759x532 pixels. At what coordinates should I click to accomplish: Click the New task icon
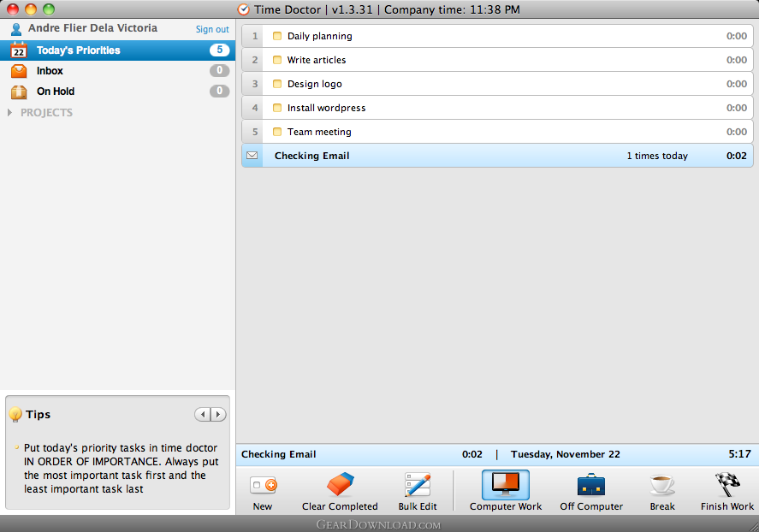(264, 485)
